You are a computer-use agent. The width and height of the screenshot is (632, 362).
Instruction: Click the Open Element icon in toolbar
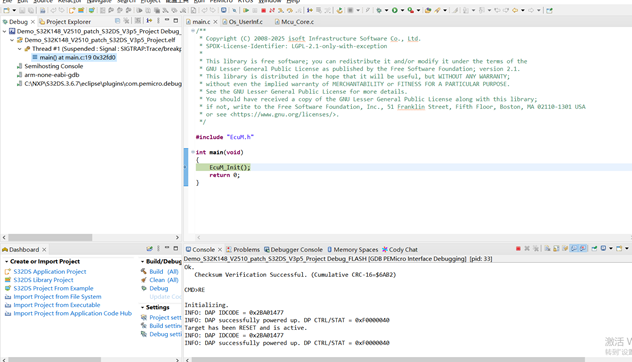[x=428, y=10]
